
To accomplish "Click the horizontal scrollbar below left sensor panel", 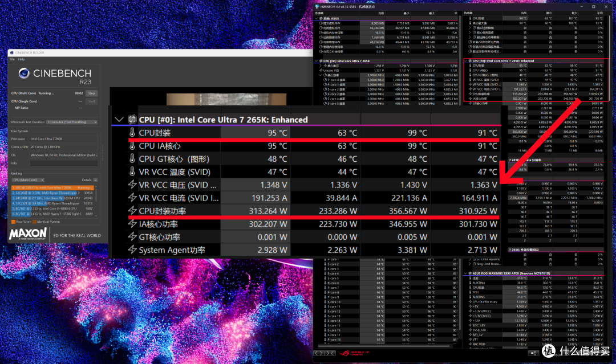I will pos(384,346).
